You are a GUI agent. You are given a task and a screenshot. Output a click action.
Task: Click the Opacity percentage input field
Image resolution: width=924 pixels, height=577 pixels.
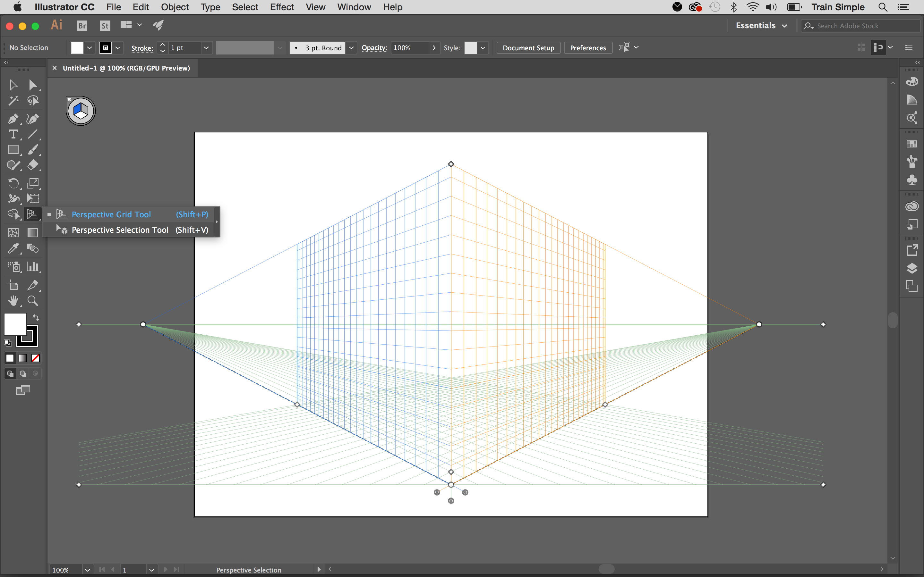click(409, 48)
